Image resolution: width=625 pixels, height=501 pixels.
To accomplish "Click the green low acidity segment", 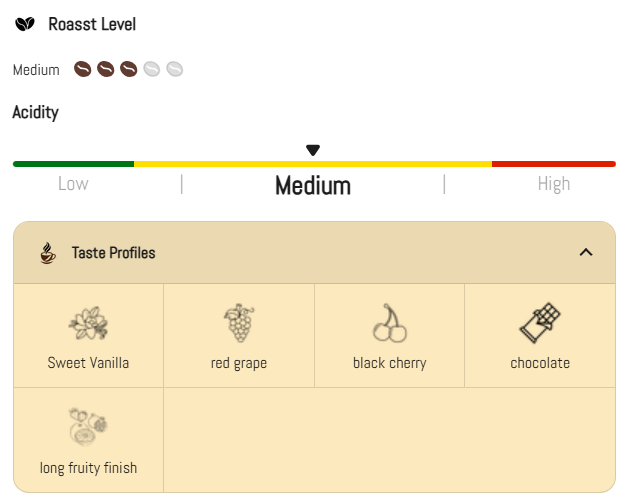I will [x=73, y=163].
